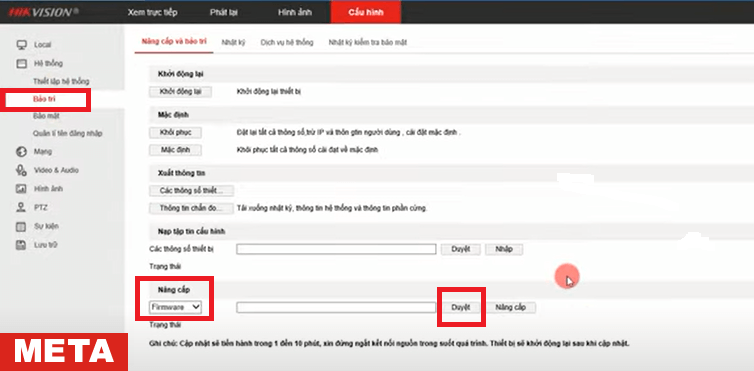Click the Video & Audio microphone icon
This screenshot has width=754, height=371.
[21, 170]
